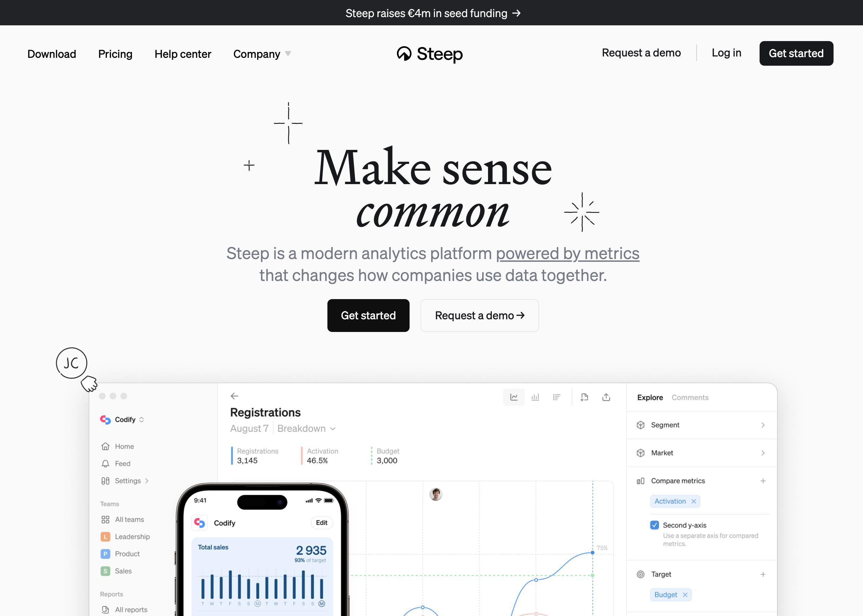
Task: Click the filter/sort icon in toolbar
Action: [557, 397]
